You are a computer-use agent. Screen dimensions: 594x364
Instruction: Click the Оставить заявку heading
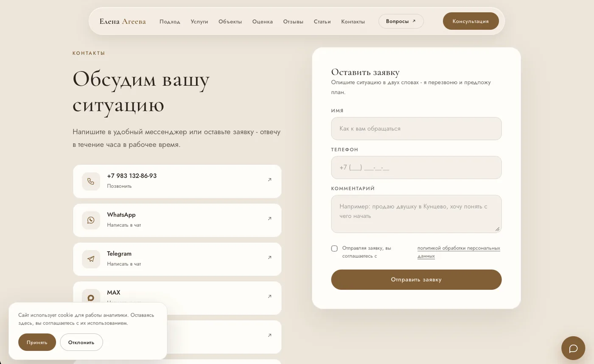click(365, 72)
